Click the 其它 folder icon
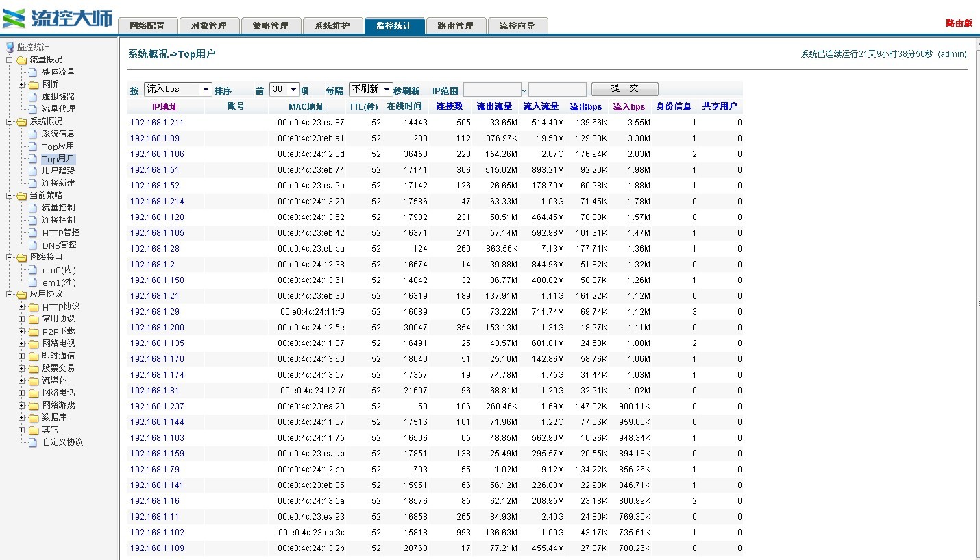The height and width of the screenshot is (560, 980). pos(34,430)
